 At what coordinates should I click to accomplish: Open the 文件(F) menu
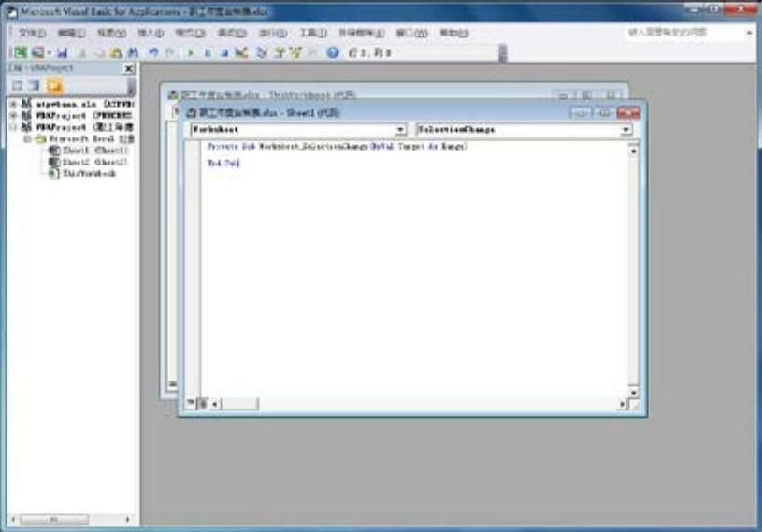(32, 33)
